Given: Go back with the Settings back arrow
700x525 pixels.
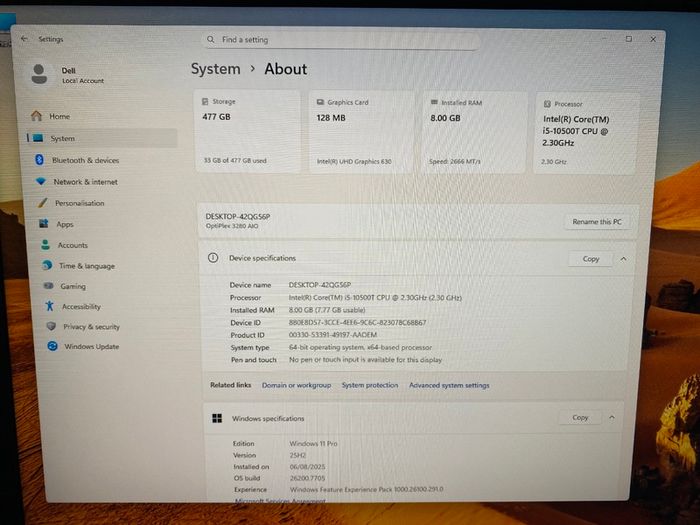Looking at the screenshot, I should [x=24, y=39].
